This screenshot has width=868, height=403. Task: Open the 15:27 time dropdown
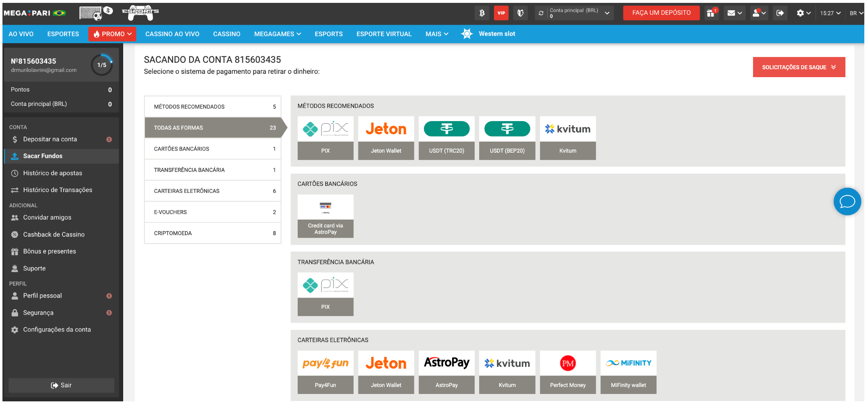coord(830,13)
